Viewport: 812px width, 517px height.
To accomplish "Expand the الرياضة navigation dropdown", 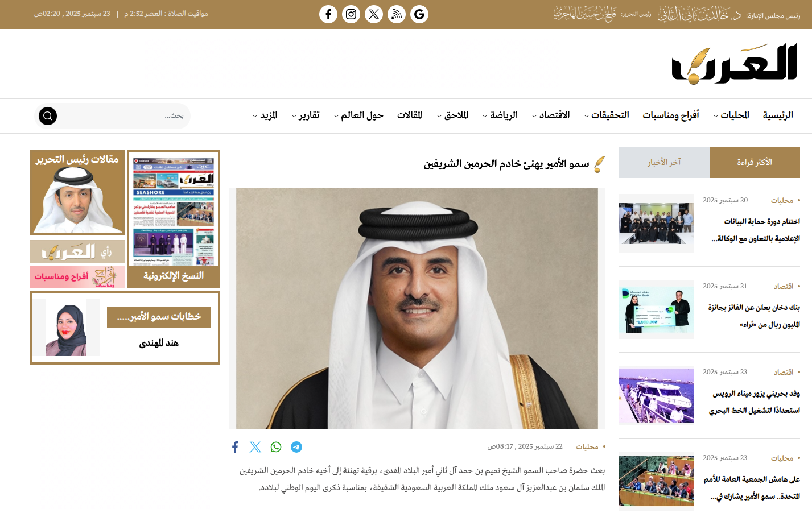I will pyautogui.click(x=500, y=115).
